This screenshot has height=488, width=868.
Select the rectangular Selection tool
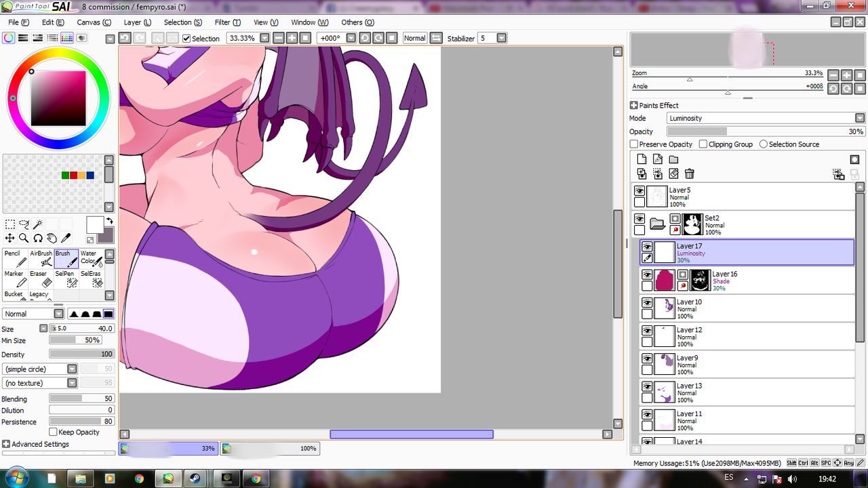[x=10, y=224]
